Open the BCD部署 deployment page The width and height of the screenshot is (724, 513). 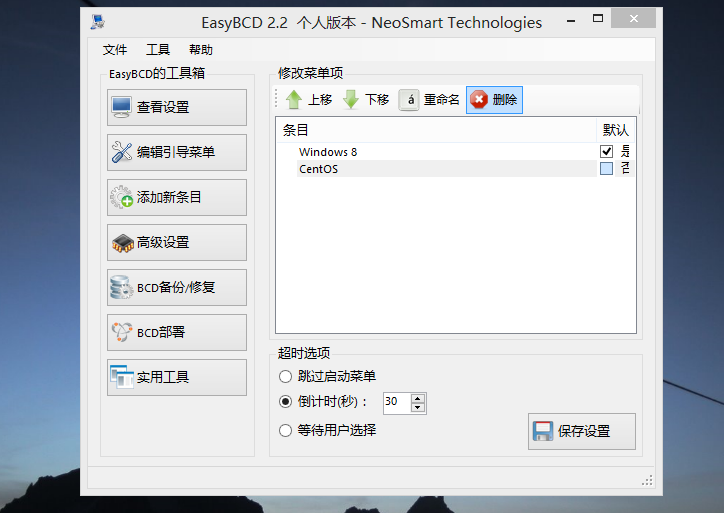coord(177,332)
